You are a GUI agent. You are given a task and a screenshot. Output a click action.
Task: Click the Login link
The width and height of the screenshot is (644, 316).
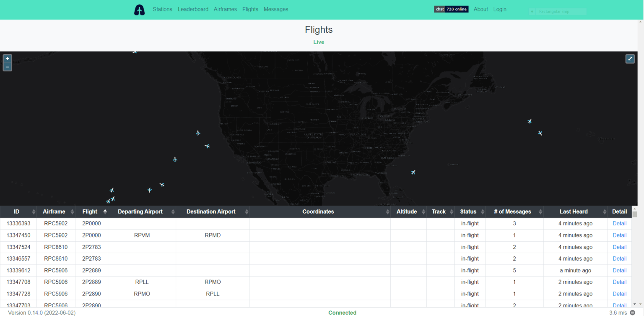pyautogui.click(x=500, y=9)
